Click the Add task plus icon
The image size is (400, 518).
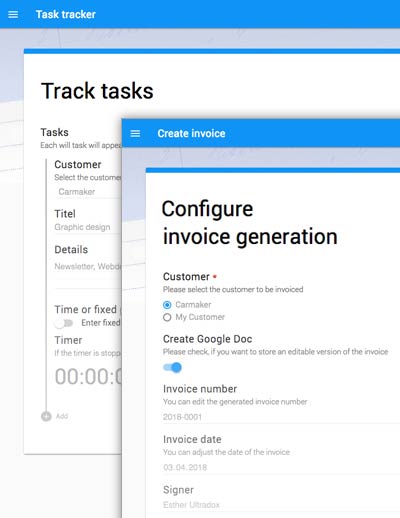tap(46, 416)
